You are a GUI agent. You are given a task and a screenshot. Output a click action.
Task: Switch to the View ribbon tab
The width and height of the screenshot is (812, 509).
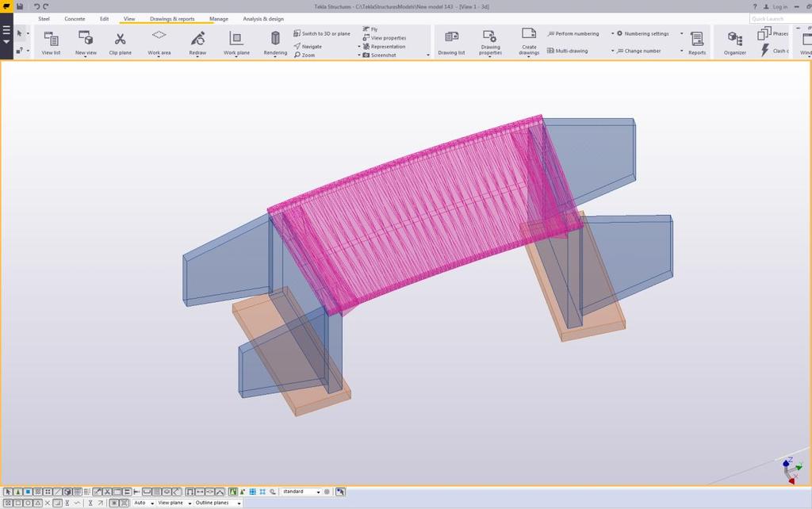click(129, 19)
